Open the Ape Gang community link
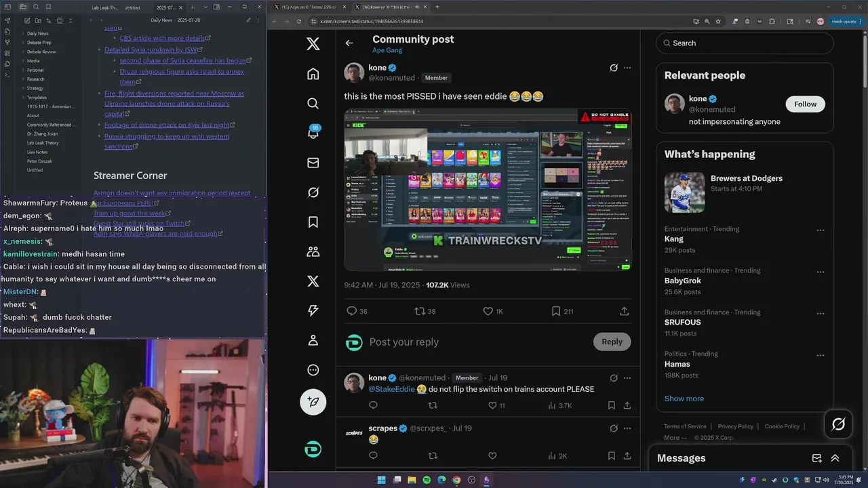Viewport: 868px width, 488px height. click(387, 50)
